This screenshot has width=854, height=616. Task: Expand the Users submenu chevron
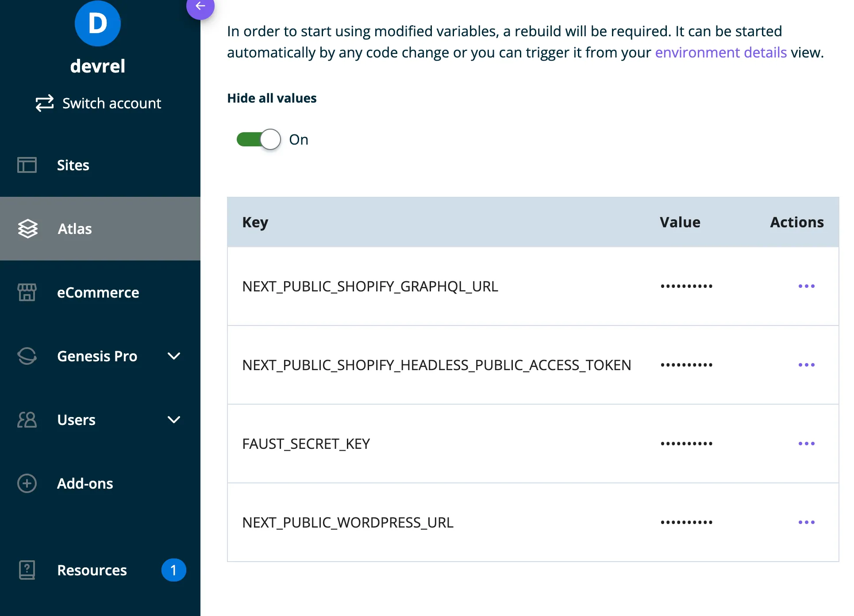(x=174, y=420)
